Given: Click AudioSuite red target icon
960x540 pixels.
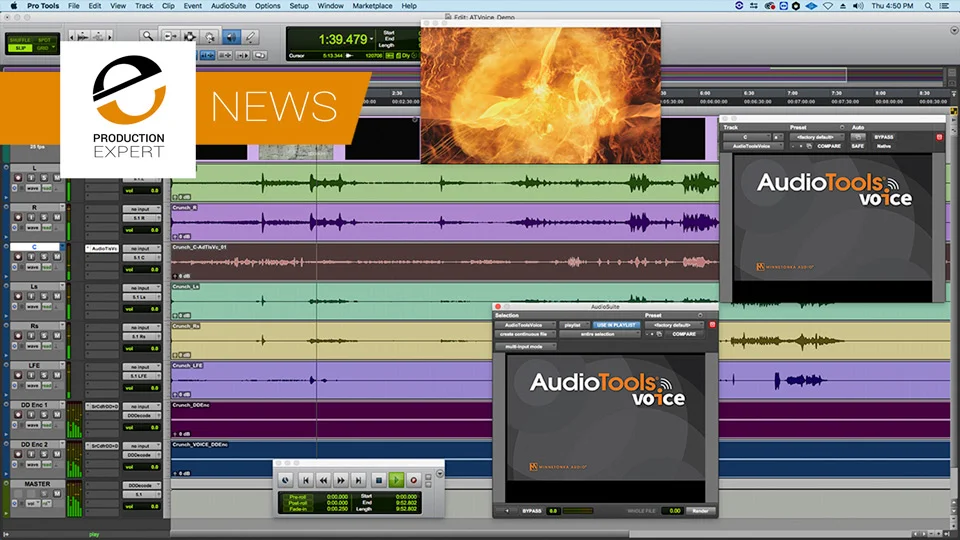Looking at the screenshot, I should (x=712, y=324).
